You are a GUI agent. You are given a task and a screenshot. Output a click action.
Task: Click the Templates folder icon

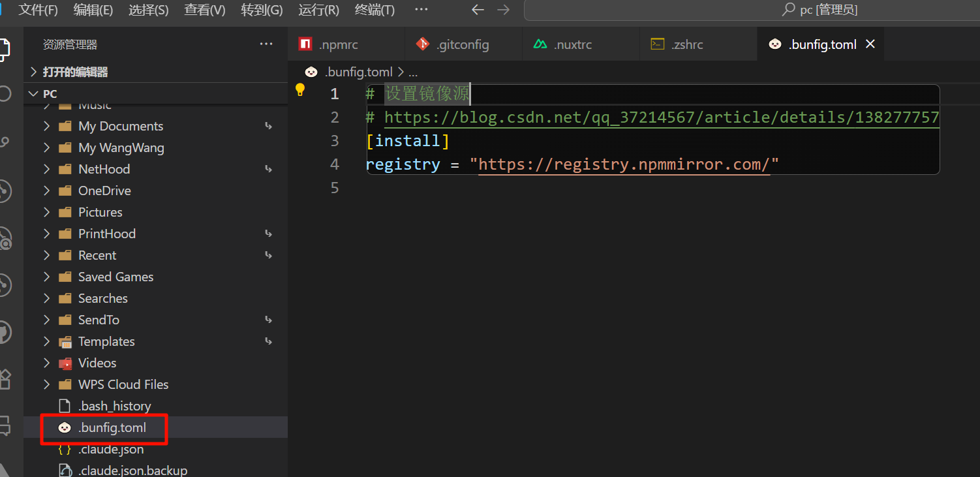65,341
